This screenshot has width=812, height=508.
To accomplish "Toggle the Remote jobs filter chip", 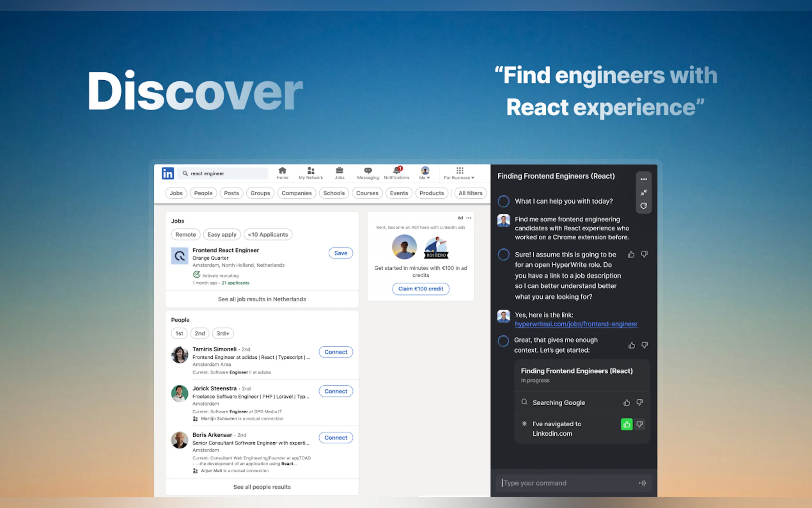I will click(186, 234).
